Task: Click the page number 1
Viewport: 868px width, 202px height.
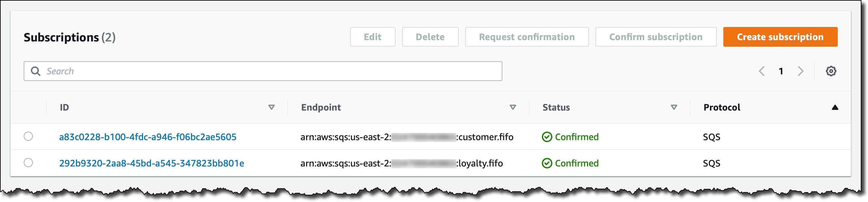Action: pos(781,71)
